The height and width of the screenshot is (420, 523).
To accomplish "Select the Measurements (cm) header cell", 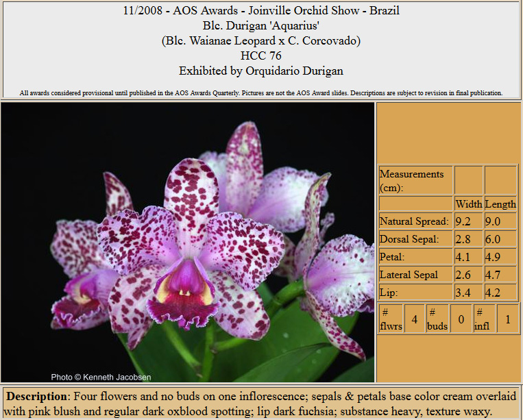I will coord(415,180).
